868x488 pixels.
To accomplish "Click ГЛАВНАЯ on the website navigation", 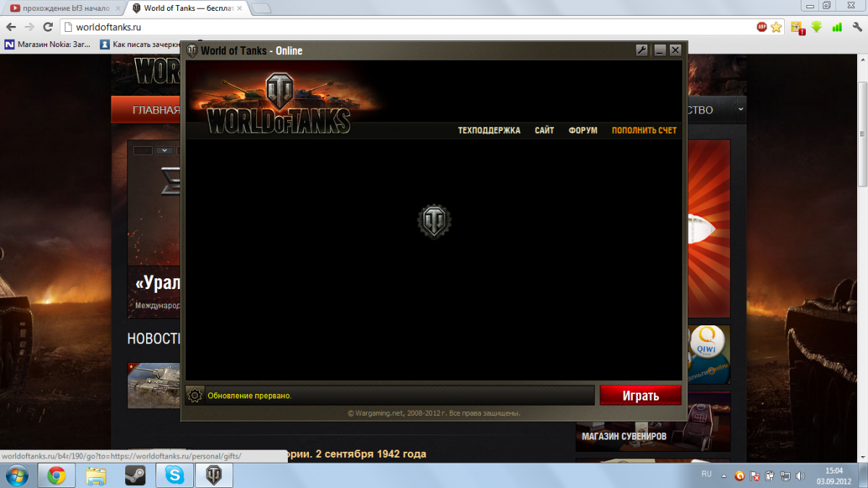I will [x=156, y=110].
